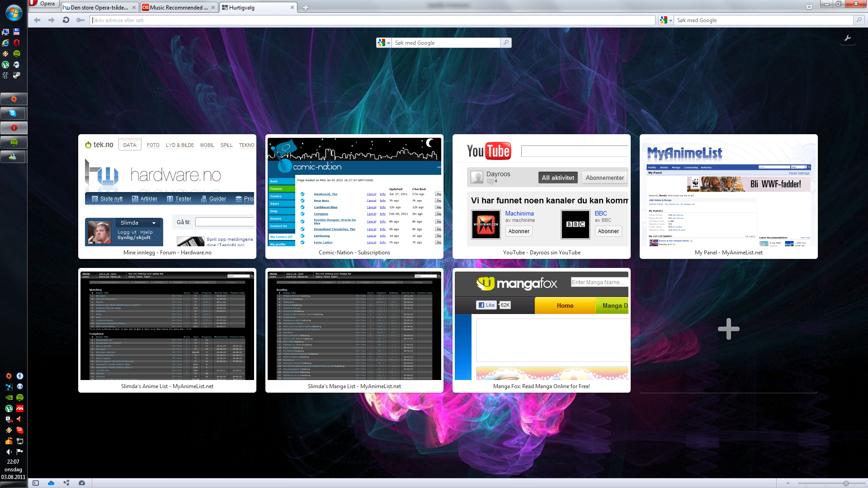Open Slimda's Anime List speed dial

(167, 330)
